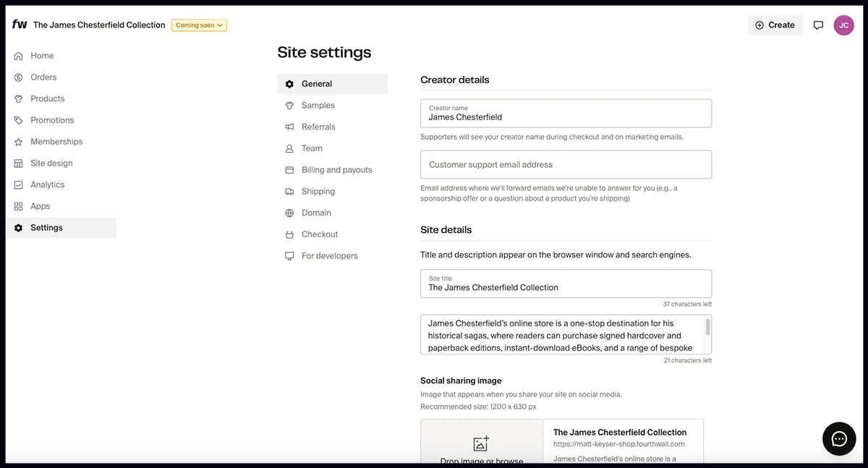This screenshot has height=468, width=868.
Task: Click the Promotions tag icon
Action: pyautogui.click(x=19, y=120)
